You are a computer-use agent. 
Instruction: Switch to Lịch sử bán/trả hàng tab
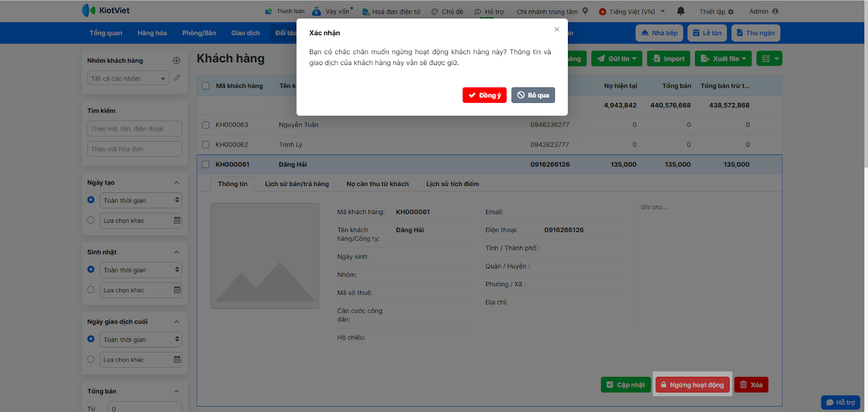(x=297, y=184)
